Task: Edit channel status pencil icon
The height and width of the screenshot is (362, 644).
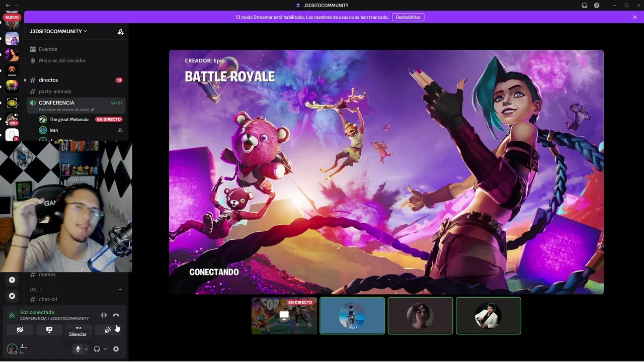Action: (93, 110)
